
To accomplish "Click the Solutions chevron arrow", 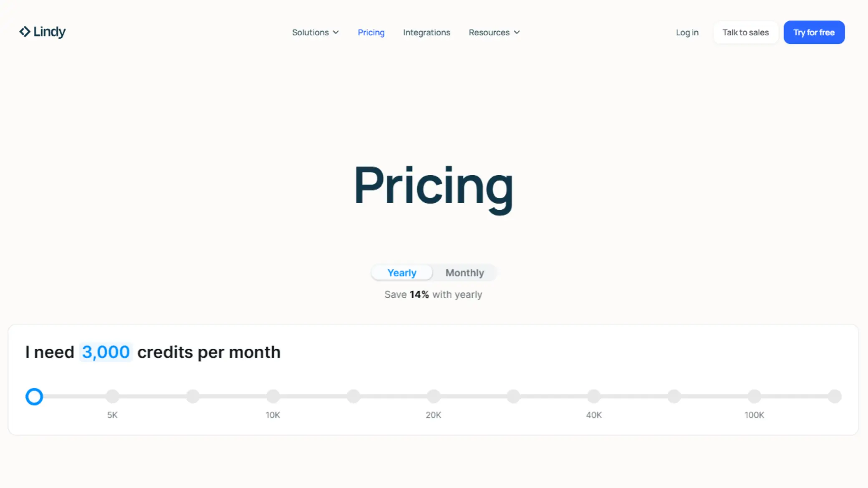I will 336,32.
